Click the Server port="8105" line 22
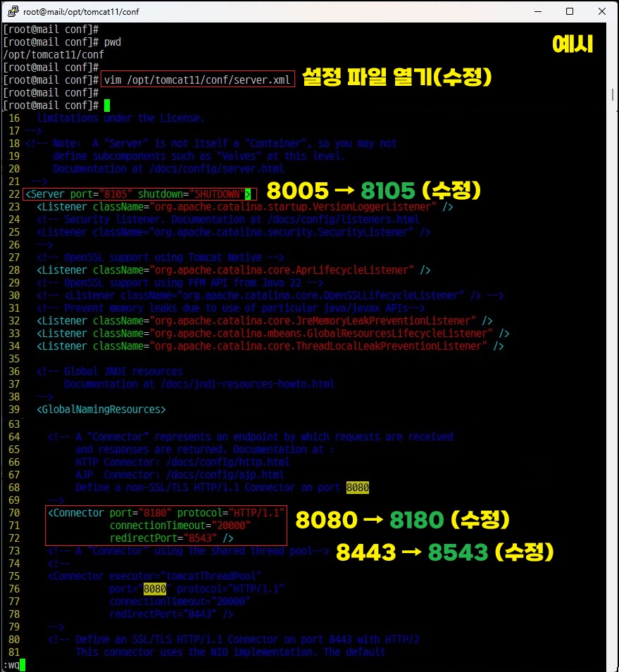This screenshot has height=672, width=619. (138, 194)
